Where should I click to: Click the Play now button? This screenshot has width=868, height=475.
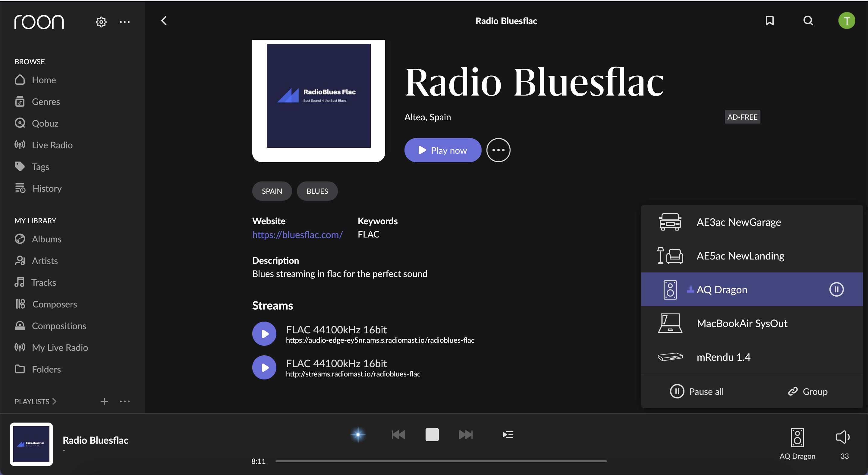[442, 150]
